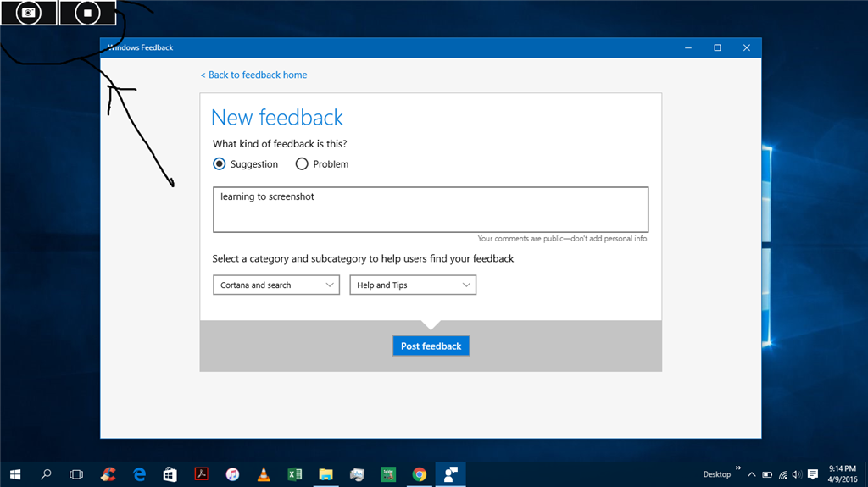Open taskbar search magnifier
This screenshot has height=487, width=868.
[x=46, y=474]
